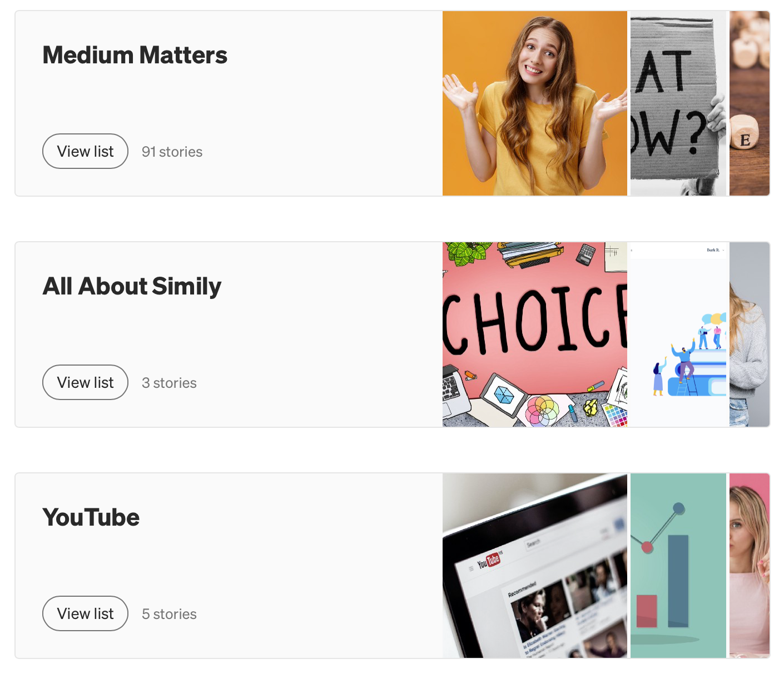Click the 91 stories count
The image size is (784, 679).
(x=172, y=152)
